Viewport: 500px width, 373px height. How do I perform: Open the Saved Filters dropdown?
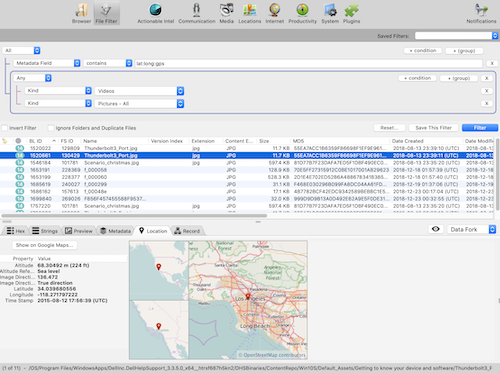(x=456, y=36)
